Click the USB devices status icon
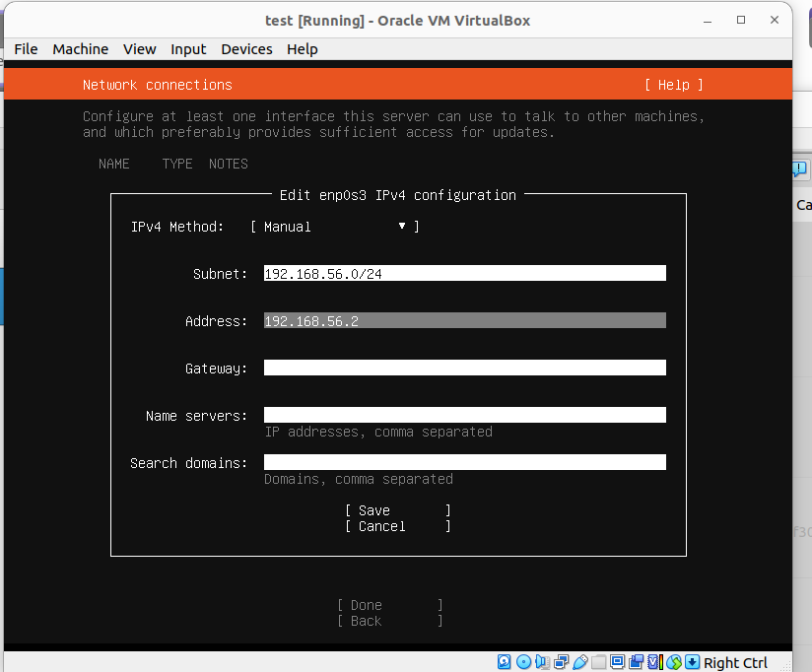Image resolution: width=812 pixels, height=672 pixels. (580, 661)
